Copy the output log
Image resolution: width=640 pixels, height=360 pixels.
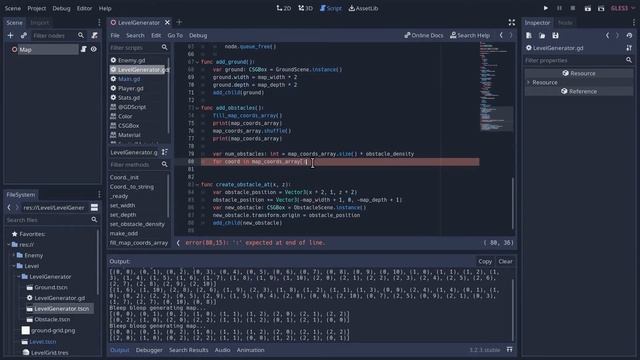(485, 262)
